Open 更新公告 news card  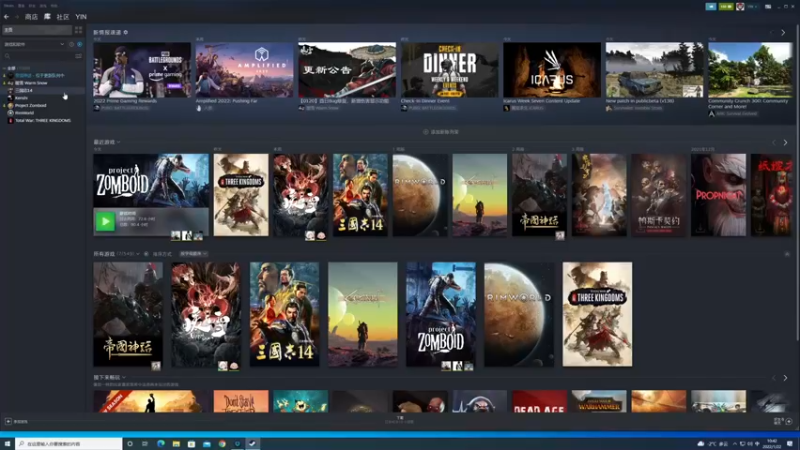click(x=347, y=70)
